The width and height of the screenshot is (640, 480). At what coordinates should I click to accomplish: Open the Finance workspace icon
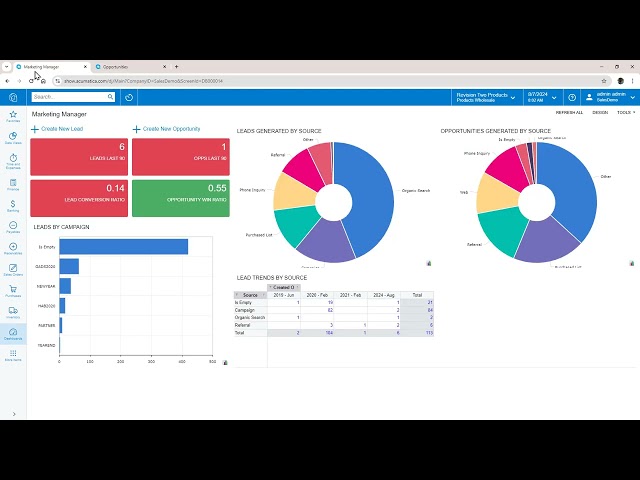[x=13, y=184]
